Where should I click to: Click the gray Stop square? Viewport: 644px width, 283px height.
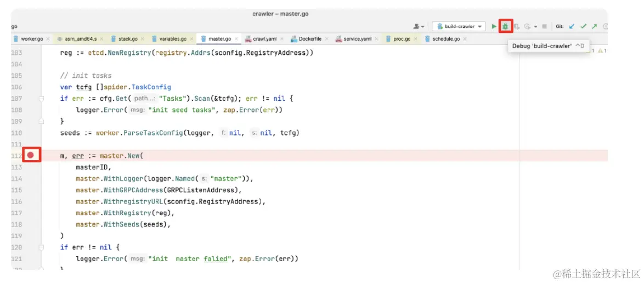544,26
